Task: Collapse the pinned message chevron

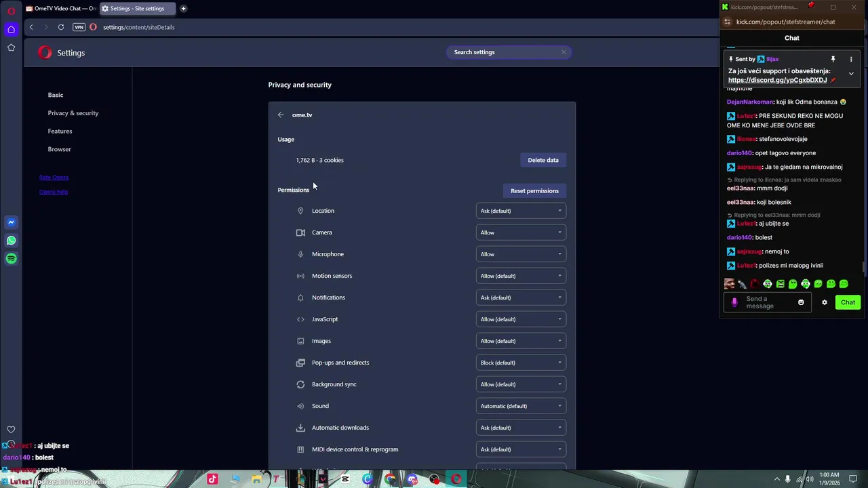Action: point(851,73)
